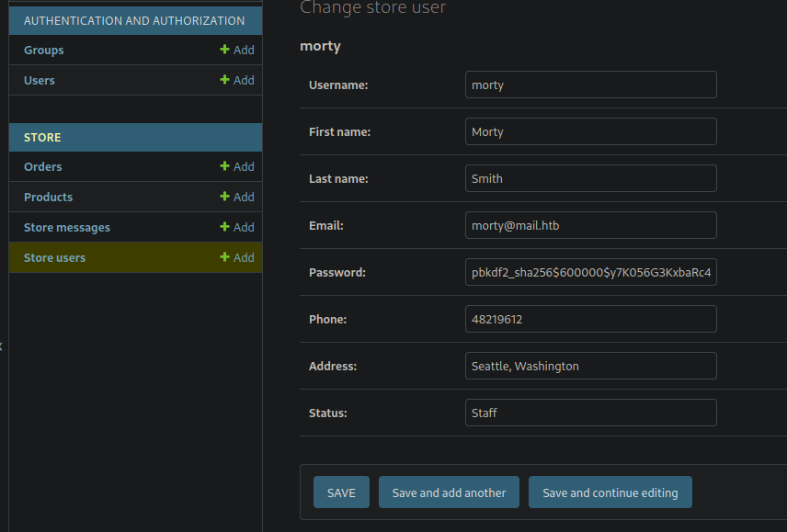This screenshot has width=787, height=532.
Task: Go to Orders in Store section
Action: pos(43,167)
